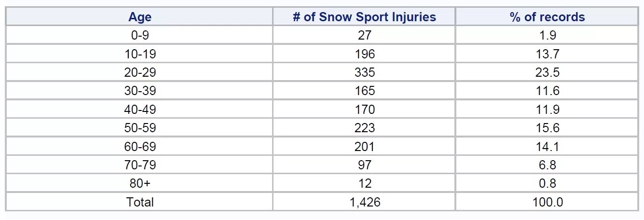Select the 10-19 age row label

(x=140, y=54)
